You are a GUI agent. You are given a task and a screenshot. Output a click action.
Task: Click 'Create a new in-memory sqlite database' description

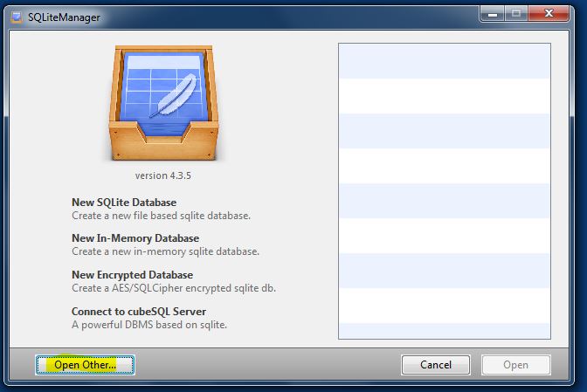pos(165,251)
